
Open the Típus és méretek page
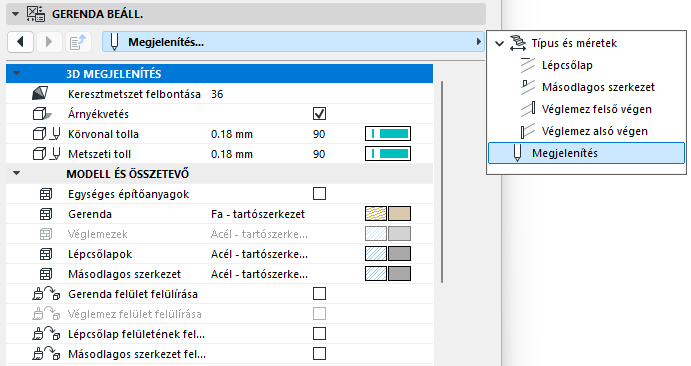tap(574, 43)
